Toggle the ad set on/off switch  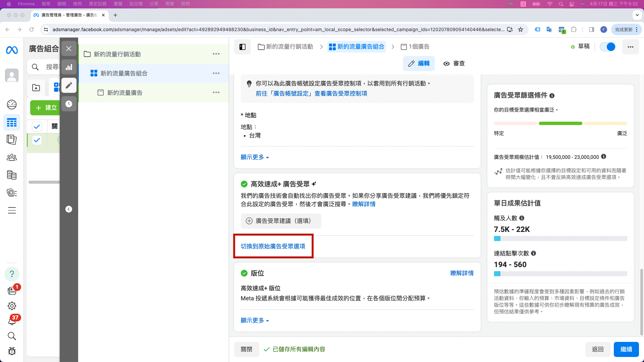click(607, 47)
